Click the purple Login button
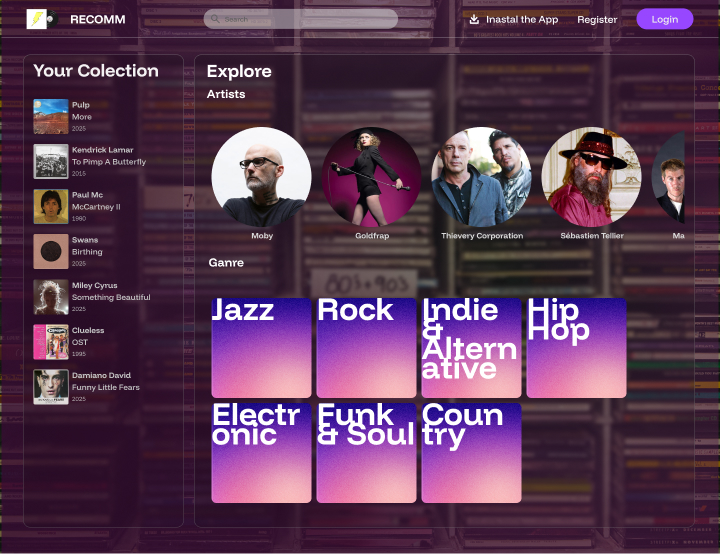Image resolution: width=720 pixels, height=554 pixels. (664, 19)
